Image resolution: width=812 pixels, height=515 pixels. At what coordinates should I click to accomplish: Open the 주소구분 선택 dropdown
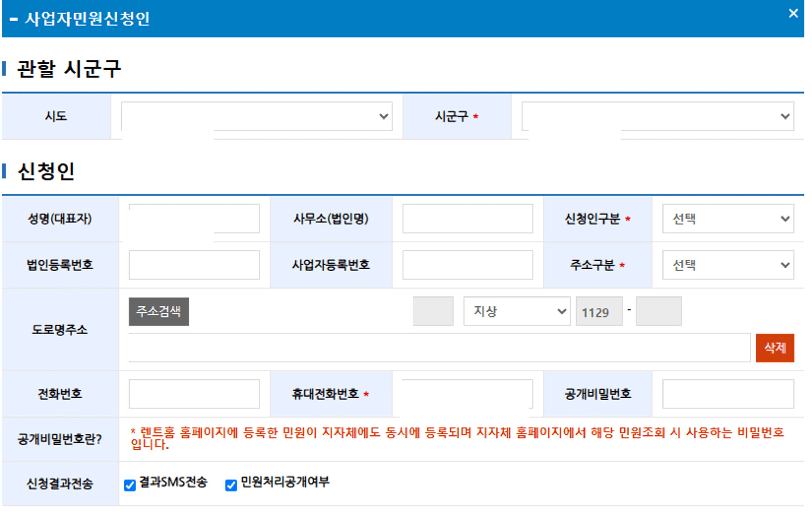[x=728, y=265]
